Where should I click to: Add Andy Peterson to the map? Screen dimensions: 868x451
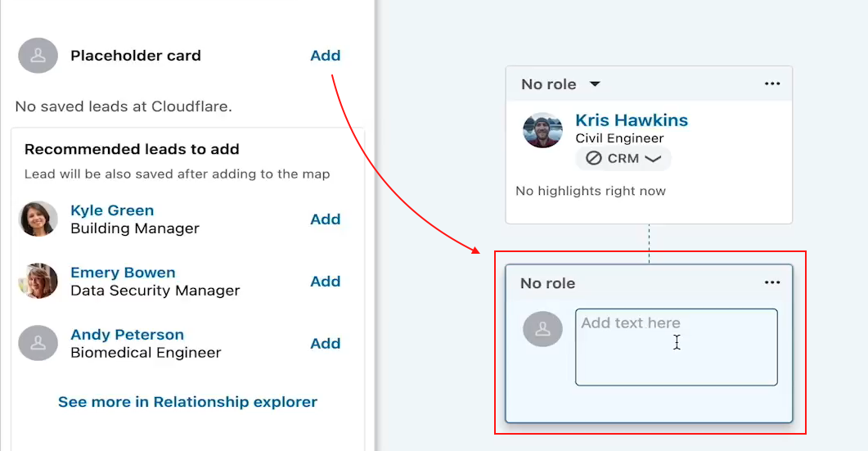coord(325,344)
